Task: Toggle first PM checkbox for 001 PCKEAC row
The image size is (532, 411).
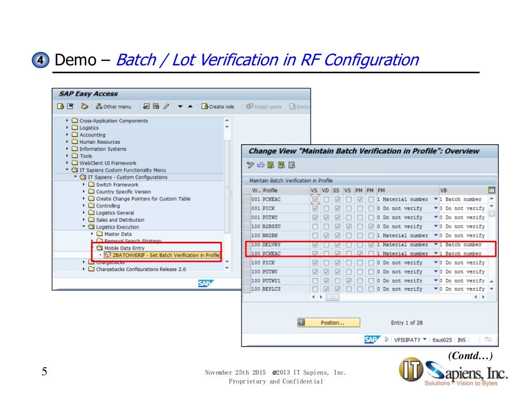Action: tap(360, 199)
